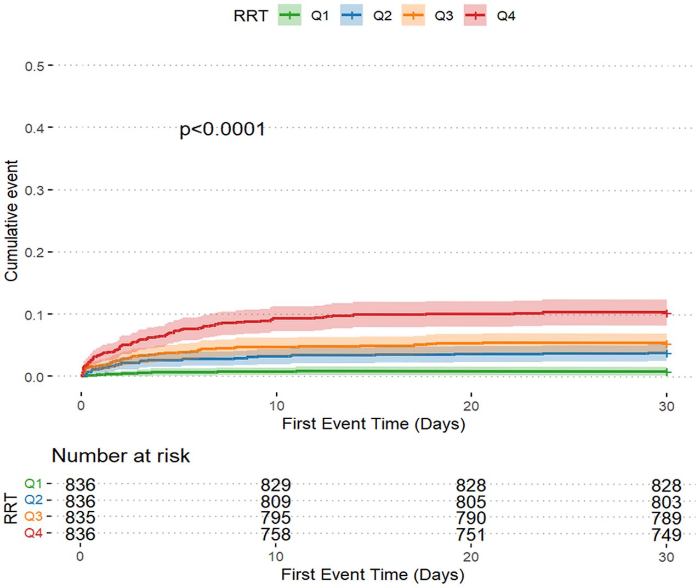Screen dimensions: 700x588
Task: Click the main chart's day 0 tick label
Action: point(81,406)
